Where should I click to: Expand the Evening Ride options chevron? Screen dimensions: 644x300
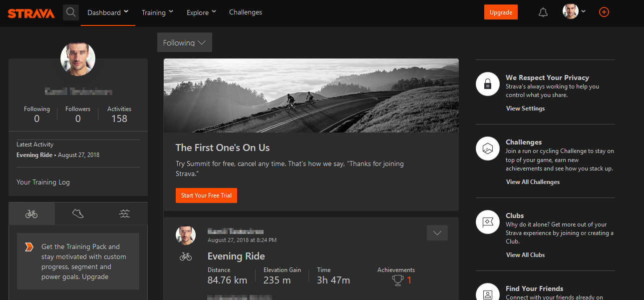(437, 232)
